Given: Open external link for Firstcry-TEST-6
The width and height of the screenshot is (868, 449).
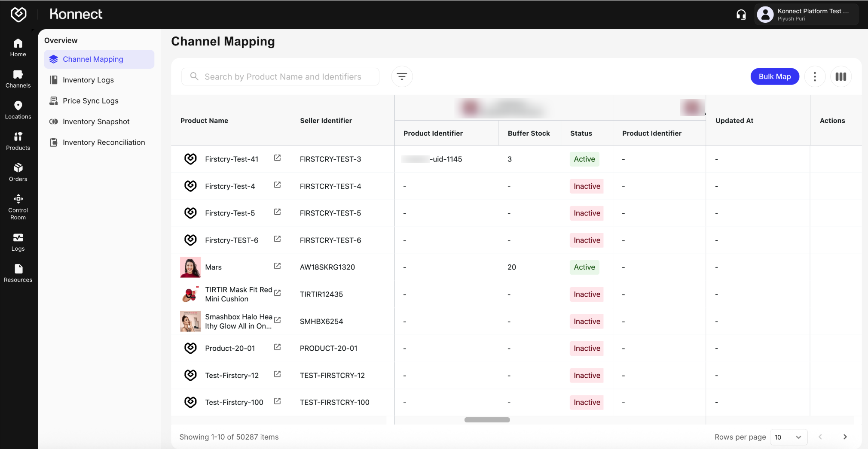Looking at the screenshot, I should [x=278, y=240].
